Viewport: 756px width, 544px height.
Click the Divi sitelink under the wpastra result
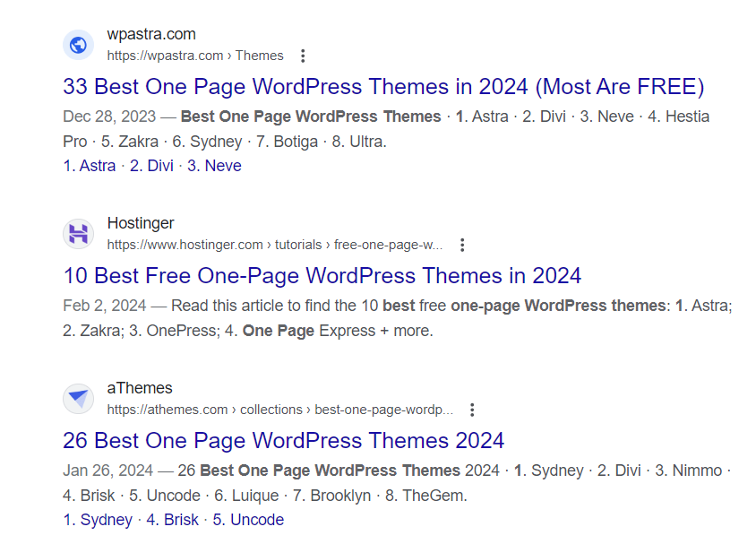click(151, 165)
